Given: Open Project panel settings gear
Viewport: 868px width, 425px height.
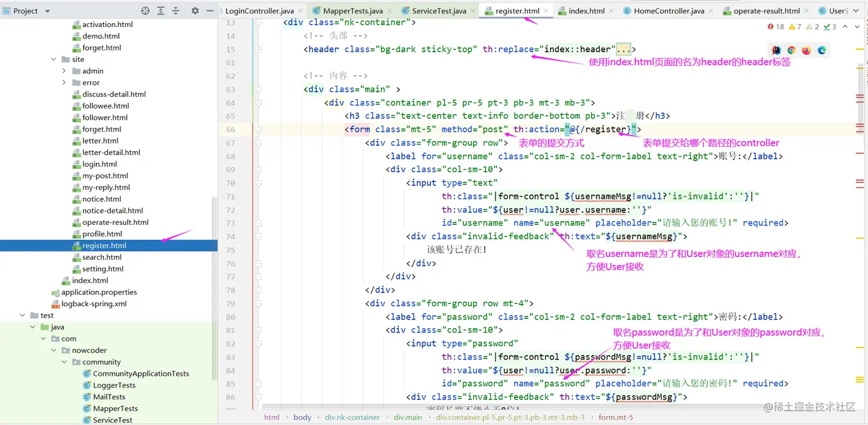Looking at the screenshot, I should [x=195, y=11].
